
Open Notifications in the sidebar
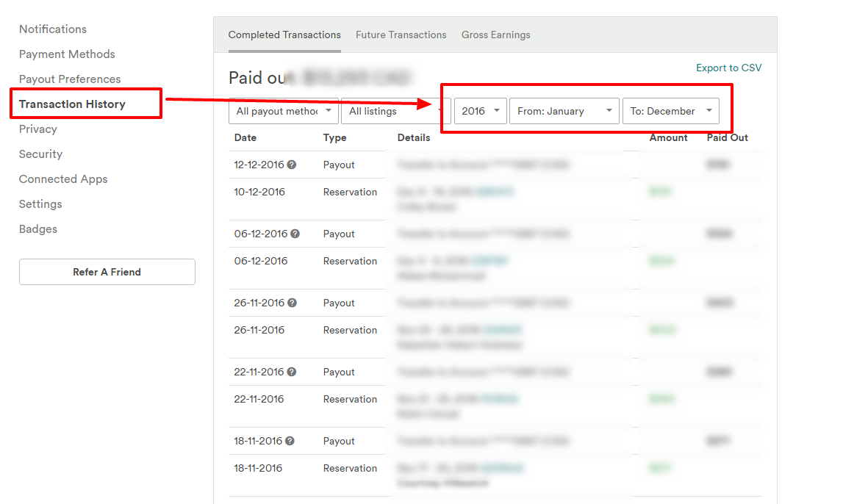[x=53, y=29]
